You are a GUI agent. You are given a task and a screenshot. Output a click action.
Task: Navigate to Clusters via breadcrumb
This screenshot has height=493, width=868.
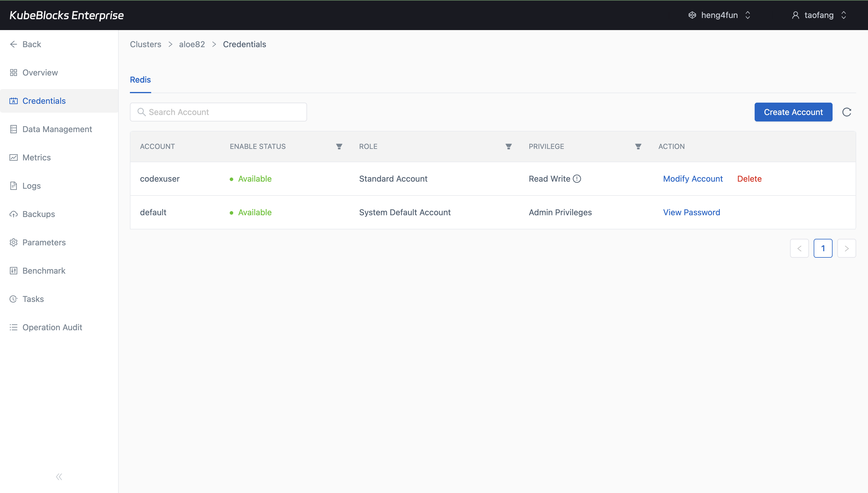click(145, 44)
